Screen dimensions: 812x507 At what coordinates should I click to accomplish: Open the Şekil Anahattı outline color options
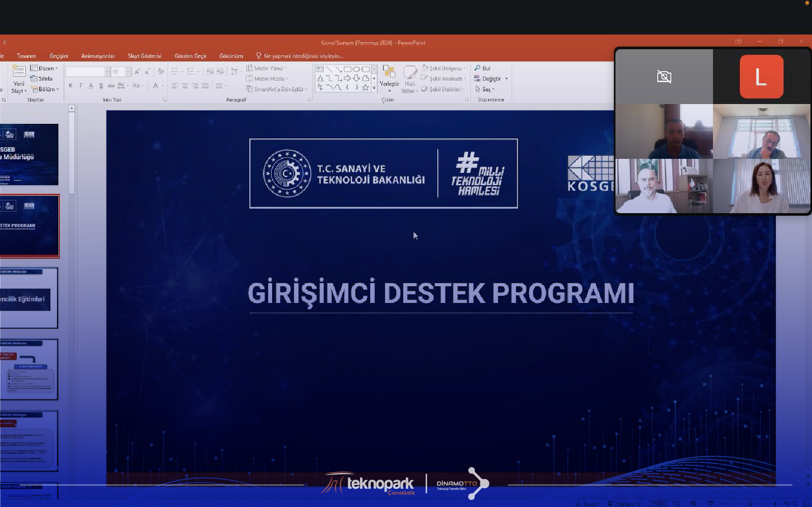point(443,79)
